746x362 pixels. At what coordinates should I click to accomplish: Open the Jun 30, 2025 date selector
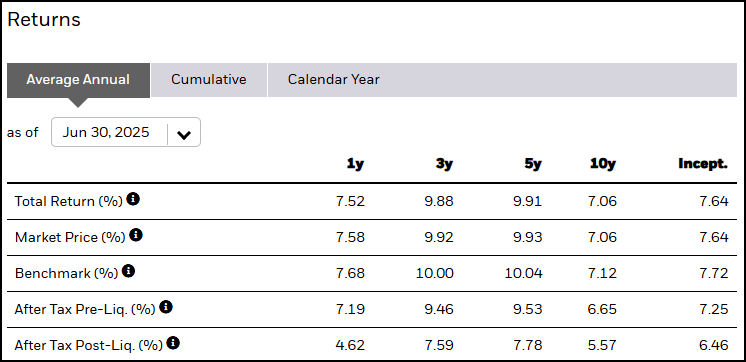pos(126,132)
